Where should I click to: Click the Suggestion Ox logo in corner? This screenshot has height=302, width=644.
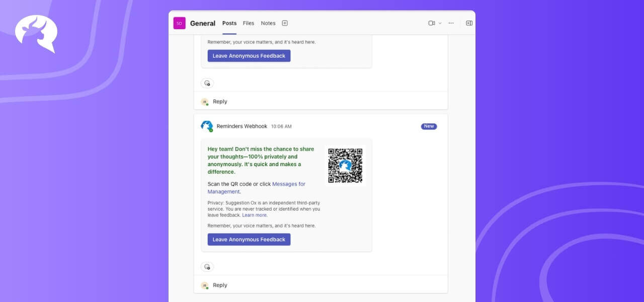36,34
